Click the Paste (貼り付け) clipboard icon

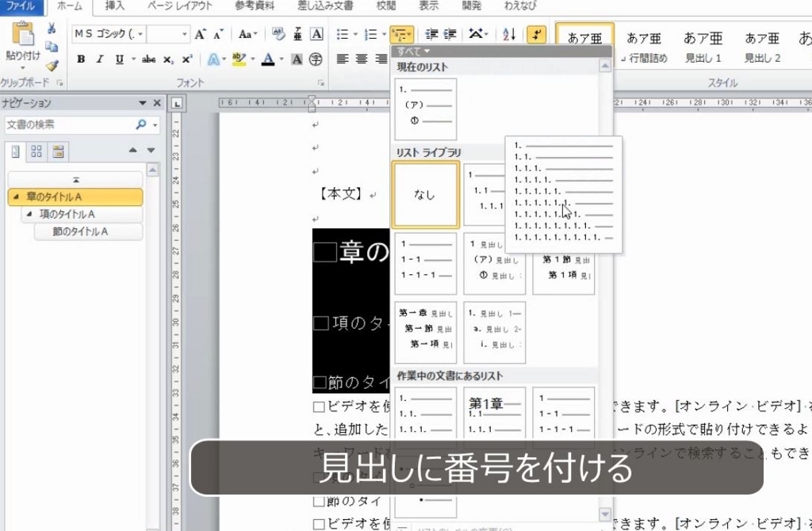pos(23,34)
